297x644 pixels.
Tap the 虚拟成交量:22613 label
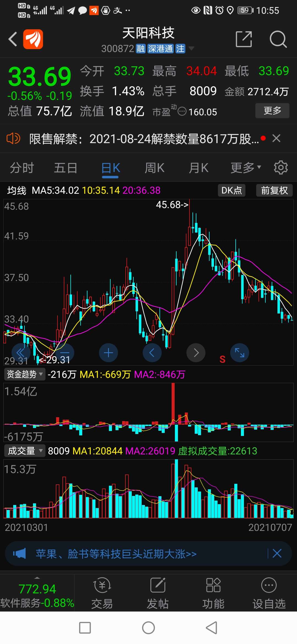coord(218,451)
